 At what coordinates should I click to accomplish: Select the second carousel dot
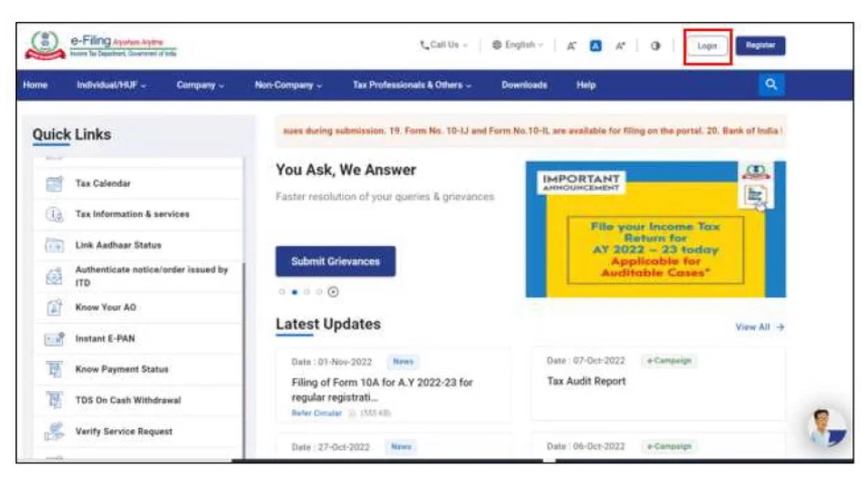[x=294, y=292]
